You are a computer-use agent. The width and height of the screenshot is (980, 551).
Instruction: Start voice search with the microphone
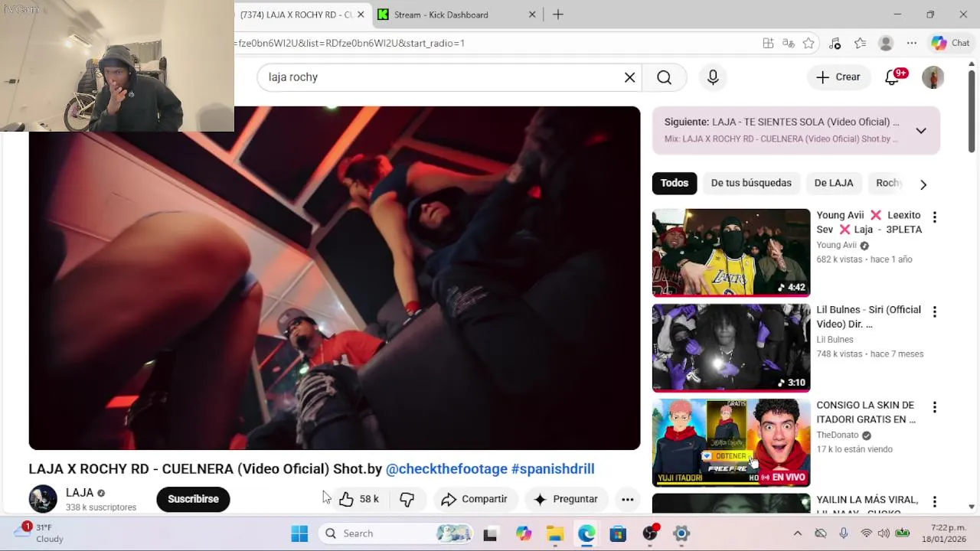(x=713, y=77)
